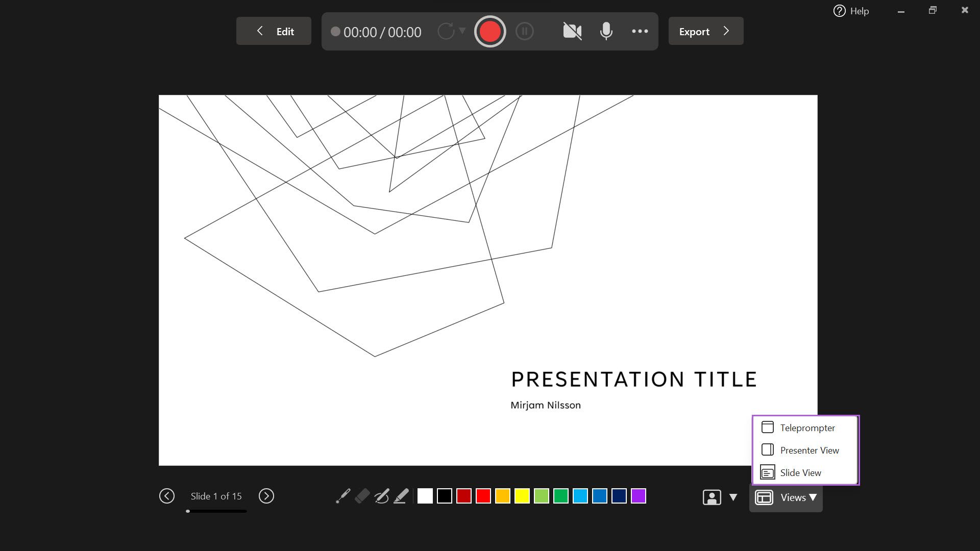Choose Teleprompter from the Views menu
The width and height of the screenshot is (980, 551).
806,428
